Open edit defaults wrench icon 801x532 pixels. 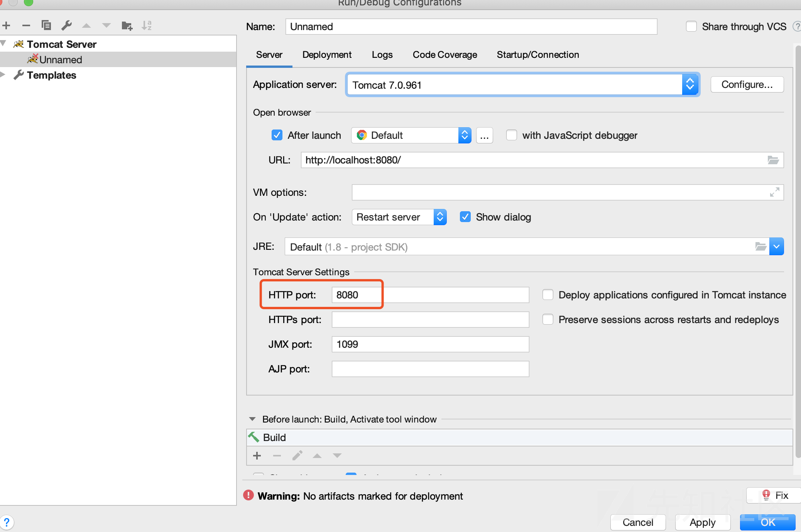click(67, 25)
